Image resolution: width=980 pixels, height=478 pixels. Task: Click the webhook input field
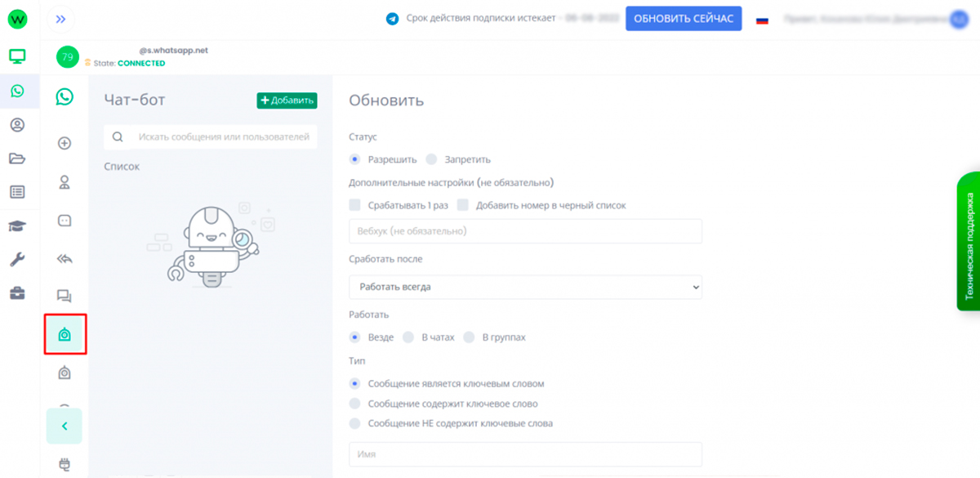click(525, 231)
